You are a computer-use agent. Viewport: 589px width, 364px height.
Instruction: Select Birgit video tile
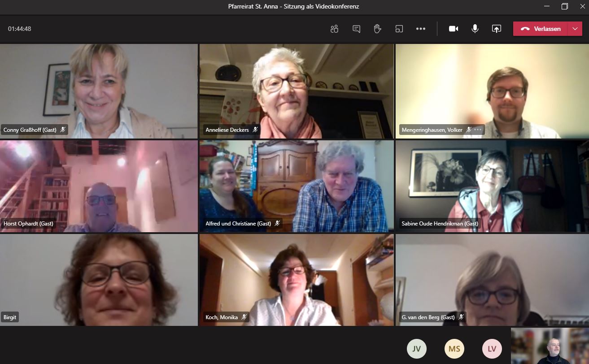pyautogui.click(x=99, y=280)
